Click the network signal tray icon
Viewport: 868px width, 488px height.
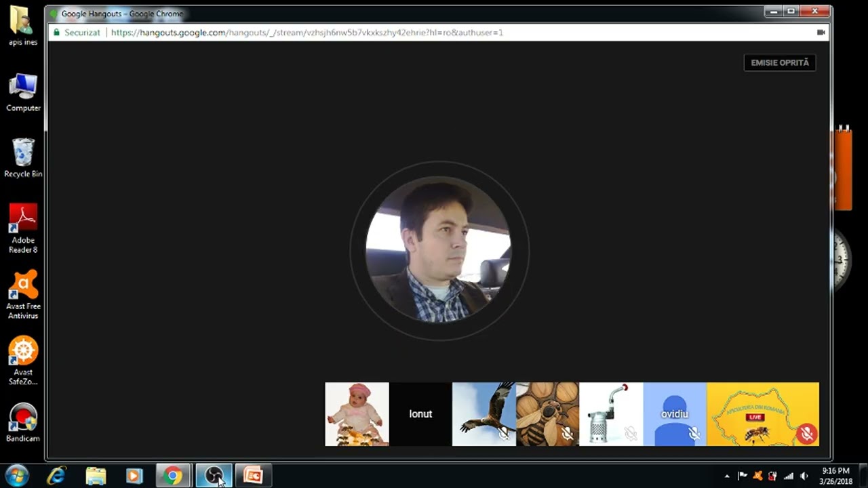pos(789,476)
